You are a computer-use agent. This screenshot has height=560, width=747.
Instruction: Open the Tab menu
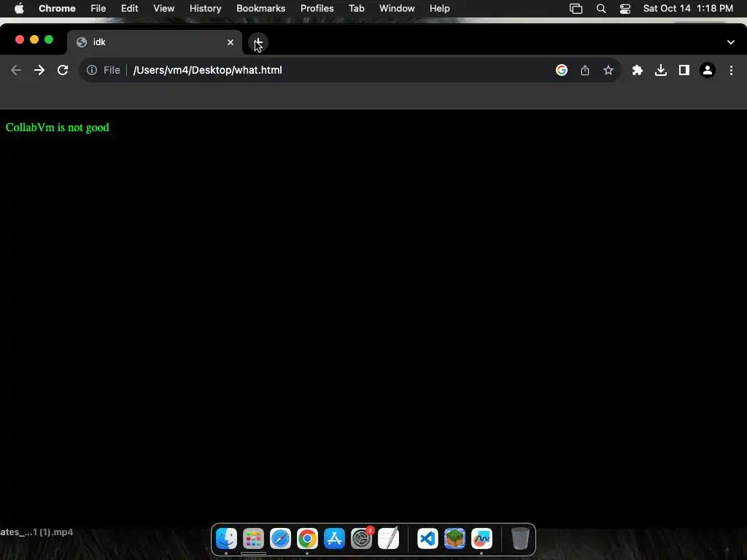[x=356, y=9]
